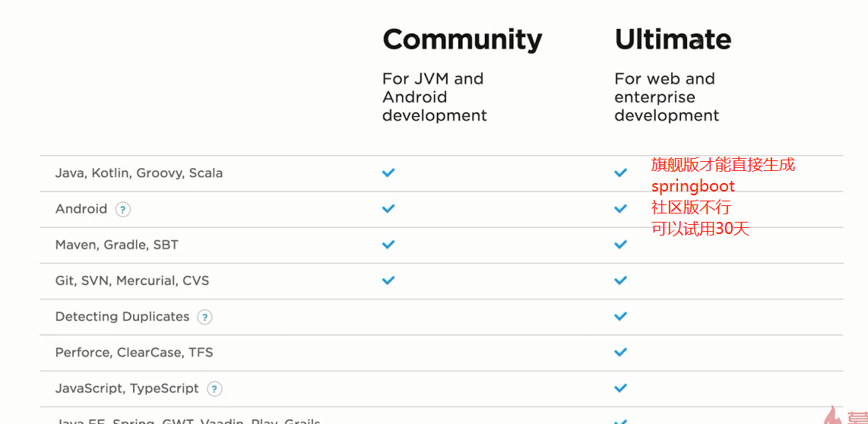
Task: Click Community checkmark in Android row
Action: (388, 209)
